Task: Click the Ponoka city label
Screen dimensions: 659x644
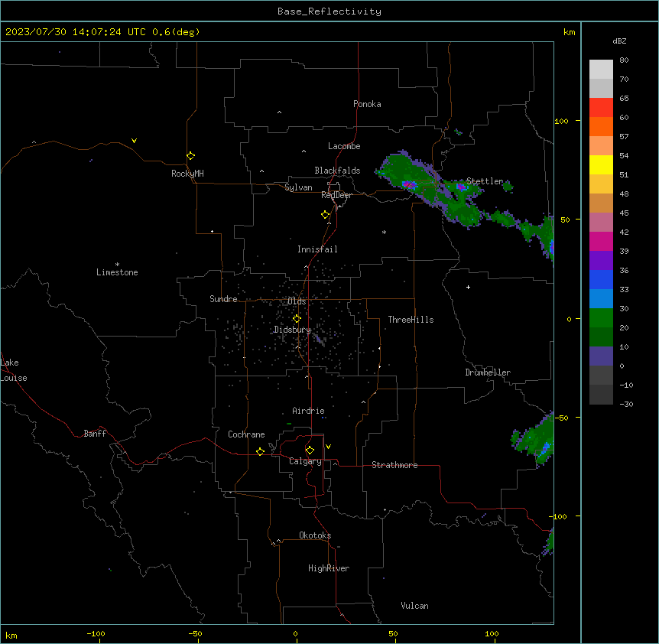Action: (x=367, y=104)
